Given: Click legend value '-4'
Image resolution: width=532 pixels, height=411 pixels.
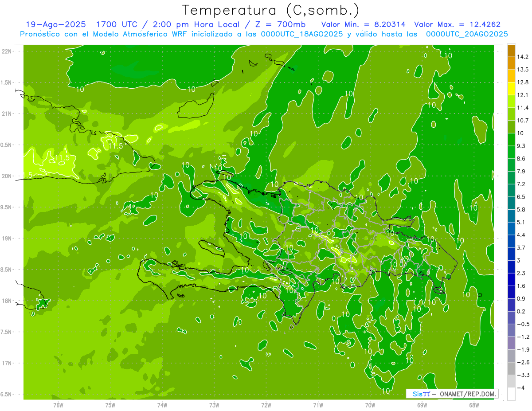Looking at the screenshot, I should pyautogui.click(x=520, y=388).
